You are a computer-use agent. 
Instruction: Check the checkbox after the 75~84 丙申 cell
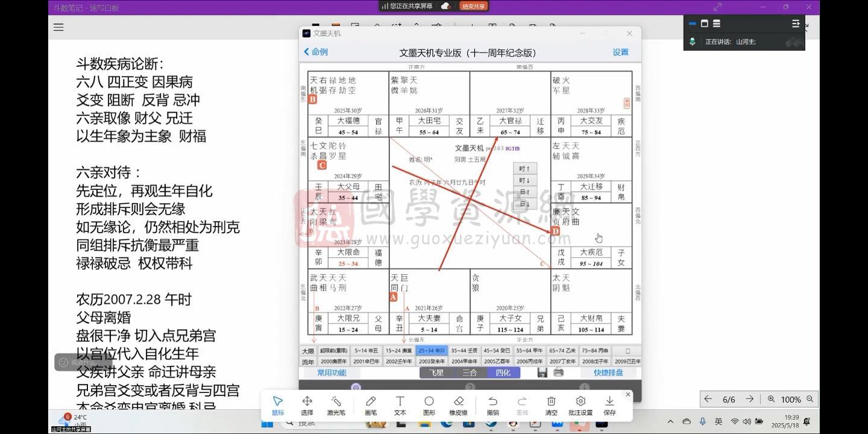(627, 350)
